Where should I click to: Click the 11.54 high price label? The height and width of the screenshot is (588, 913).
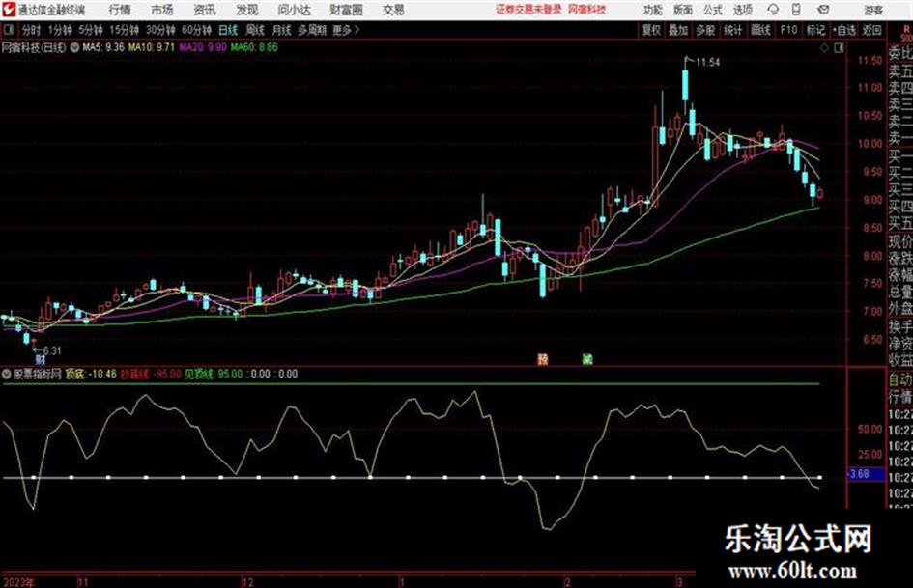pyautogui.click(x=707, y=63)
